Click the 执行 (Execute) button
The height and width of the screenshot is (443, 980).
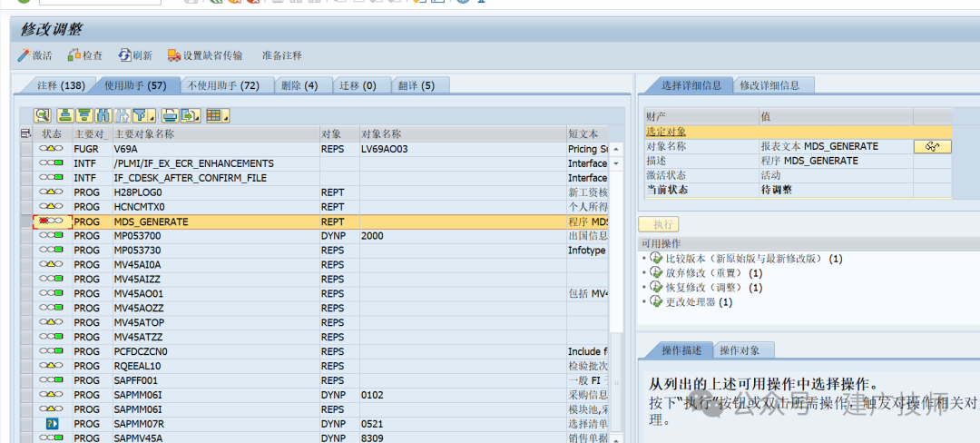[x=658, y=225]
